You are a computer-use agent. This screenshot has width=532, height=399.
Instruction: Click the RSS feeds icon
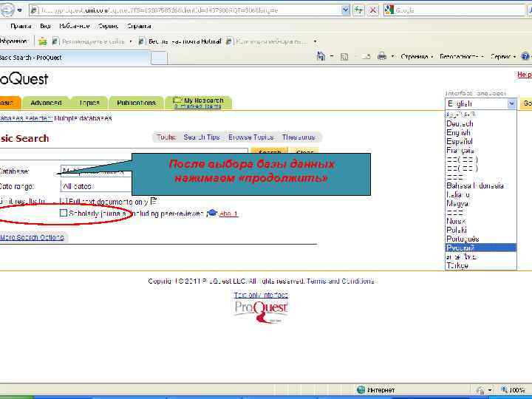pos(344,57)
